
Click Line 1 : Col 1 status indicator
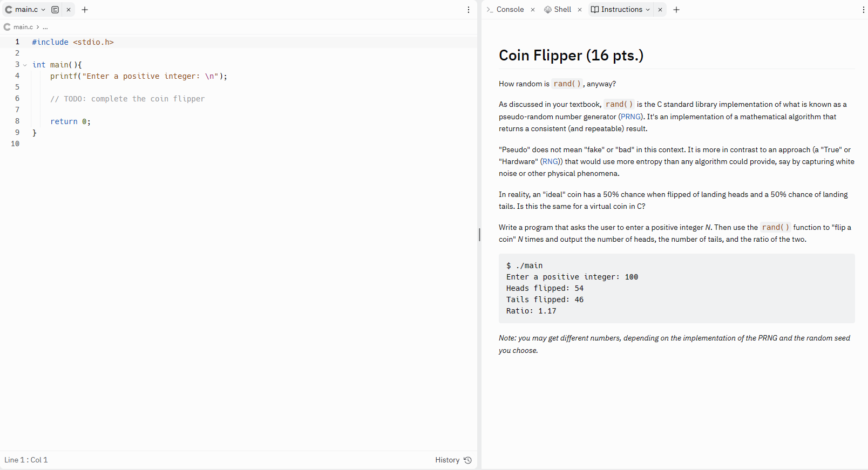26,460
